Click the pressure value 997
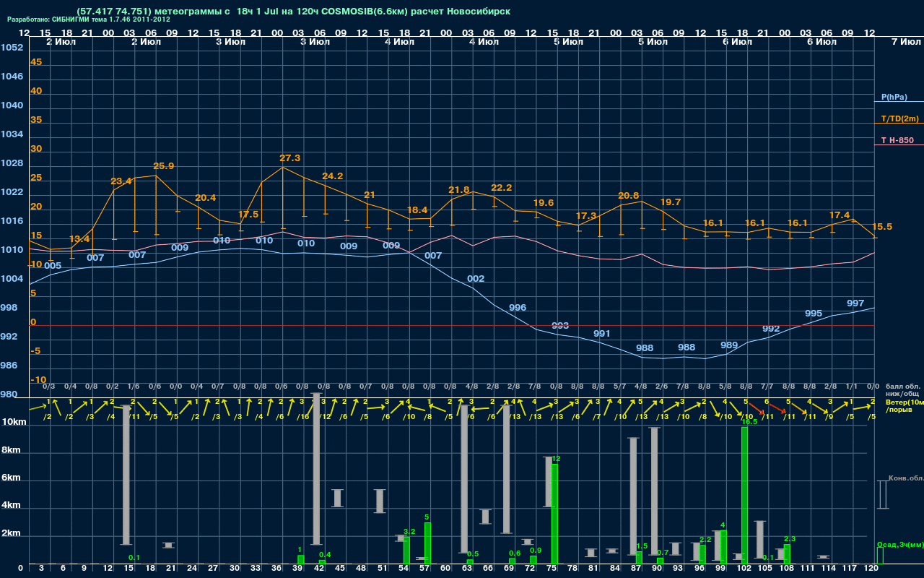 click(855, 303)
